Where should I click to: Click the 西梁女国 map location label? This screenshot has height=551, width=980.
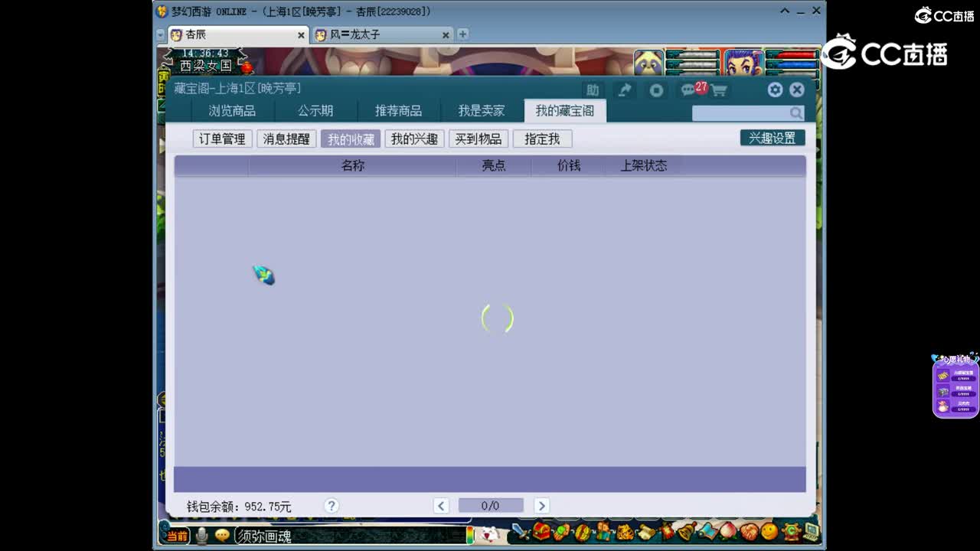pos(205,66)
